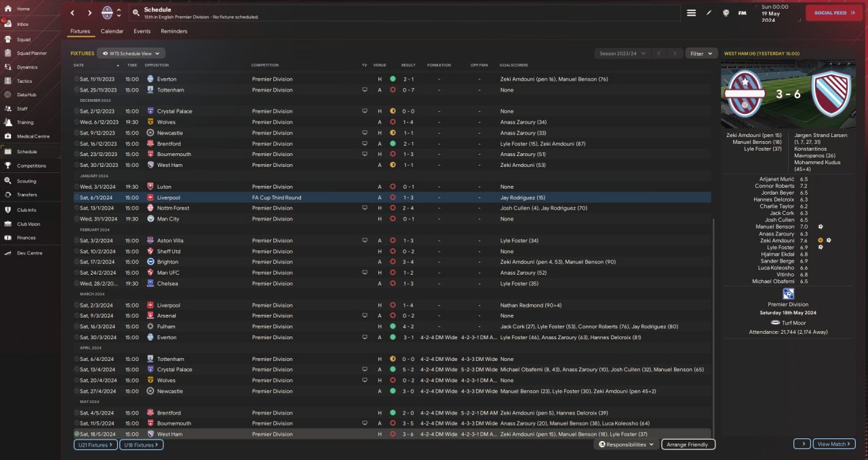Sort by the Competition column header
The image size is (868, 460).
(265, 65)
